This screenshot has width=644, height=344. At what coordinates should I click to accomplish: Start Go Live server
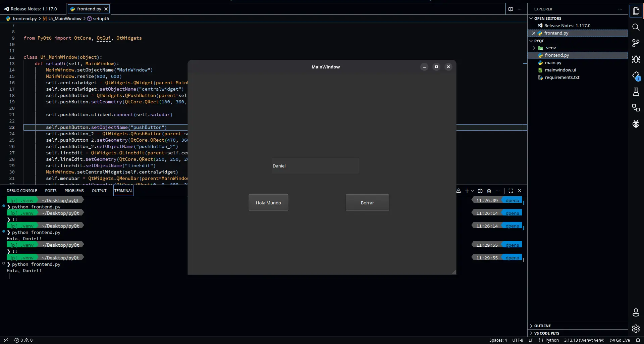click(620, 340)
